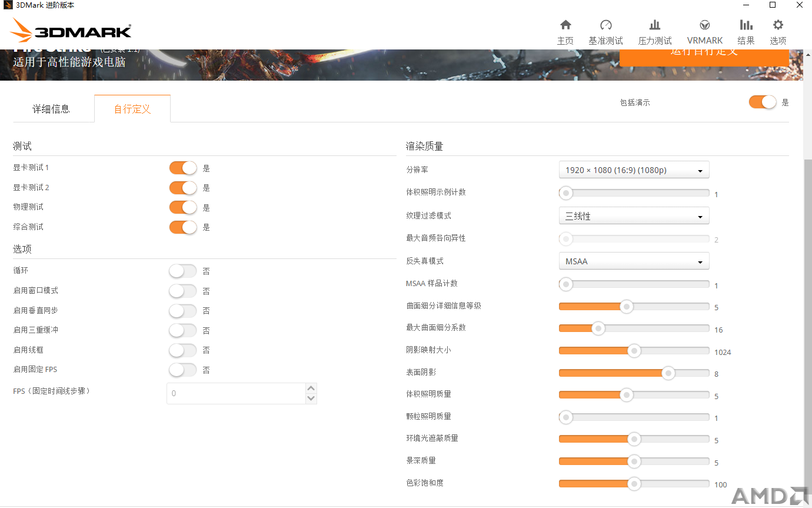Viewport: 812px width, 508px height.
Task: Click the 阴影映射大小 slider
Action: tap(634, 351)
